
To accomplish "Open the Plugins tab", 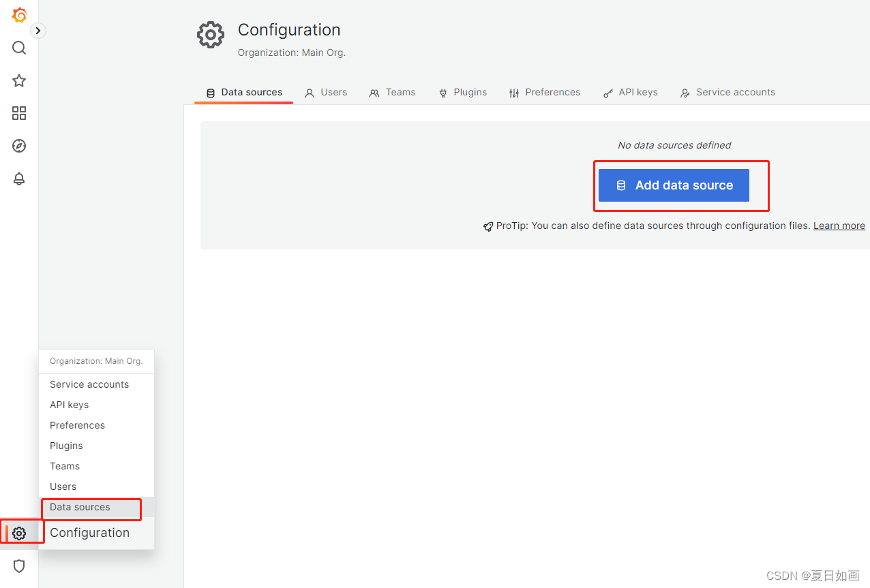I will pos(462,93).
